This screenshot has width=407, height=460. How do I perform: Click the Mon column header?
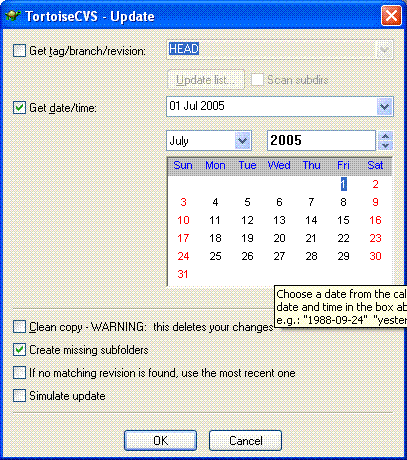(x=215, y=165)
